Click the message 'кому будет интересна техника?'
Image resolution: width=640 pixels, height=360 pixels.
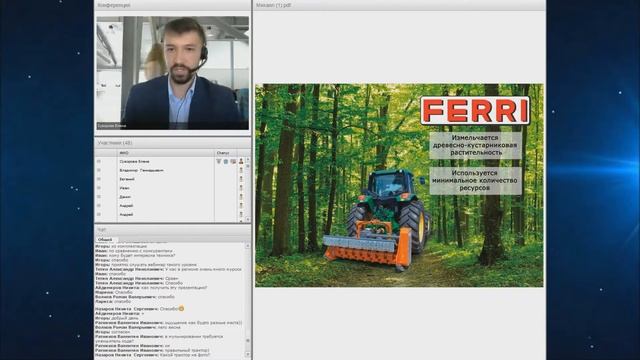coord(142,255)
